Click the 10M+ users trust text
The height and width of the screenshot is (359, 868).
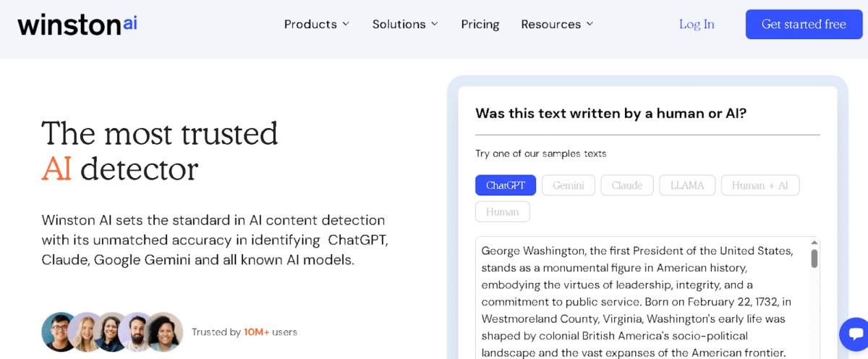tap(244, 332)
